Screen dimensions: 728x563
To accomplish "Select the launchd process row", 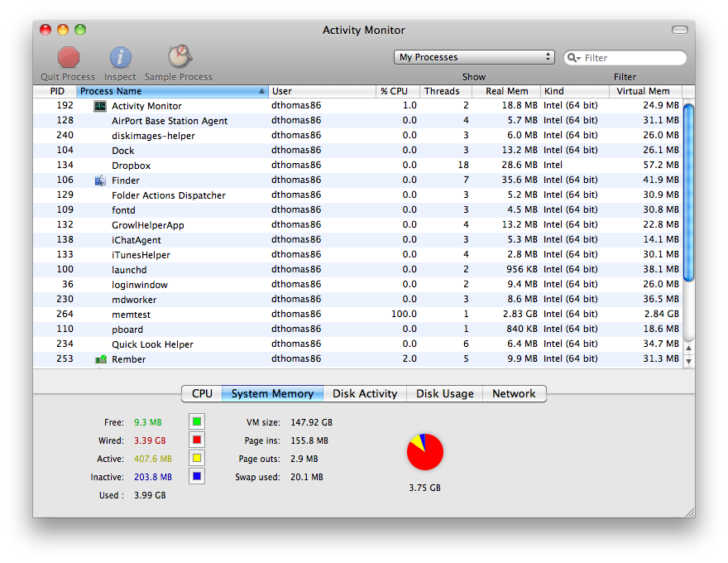I will [358, 269].
